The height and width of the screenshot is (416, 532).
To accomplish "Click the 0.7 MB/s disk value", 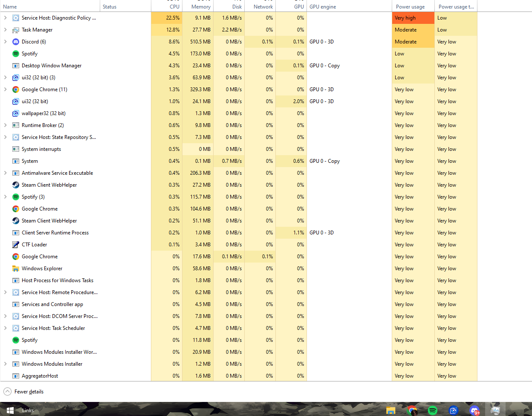I will pyautogui.click(x=232, y=161).
